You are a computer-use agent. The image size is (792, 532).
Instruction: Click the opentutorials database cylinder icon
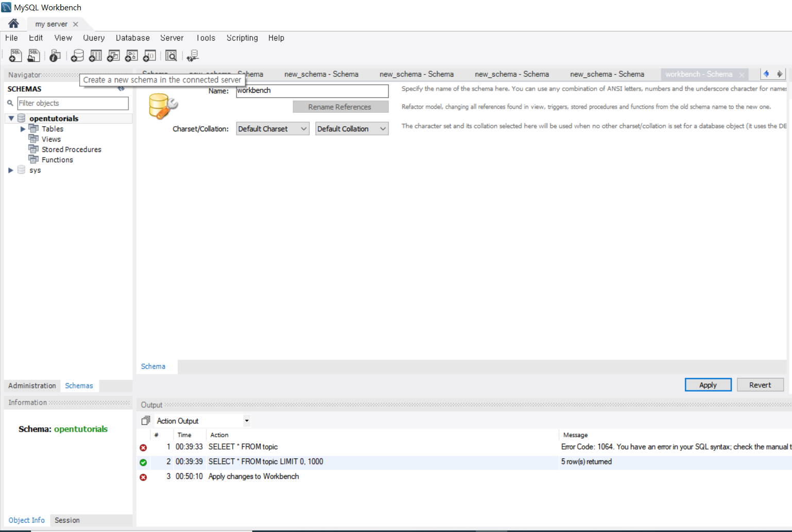point(21,118)
